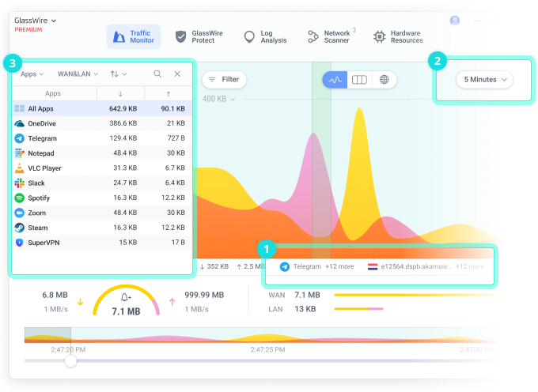Click the pink upload arrow icon
Screen dimensions: 538x392
click(172, 302)
